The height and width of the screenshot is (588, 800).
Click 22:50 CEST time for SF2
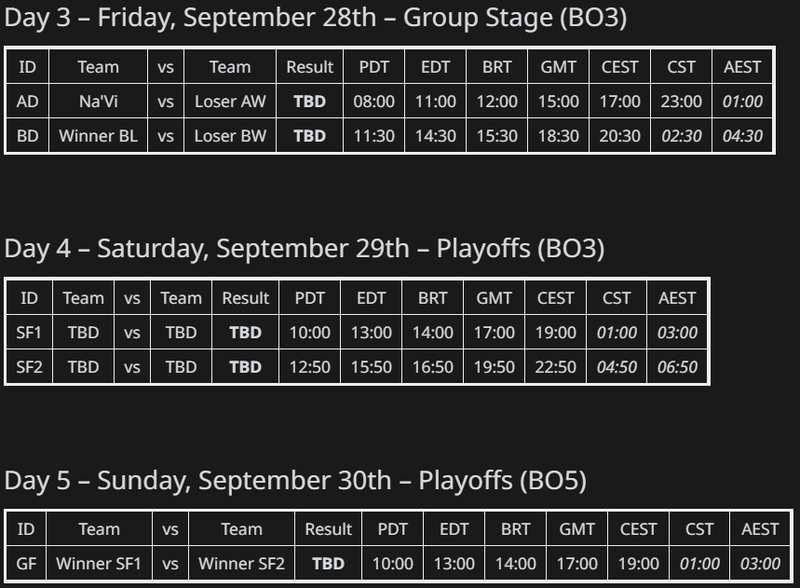(x=555, y=367)
